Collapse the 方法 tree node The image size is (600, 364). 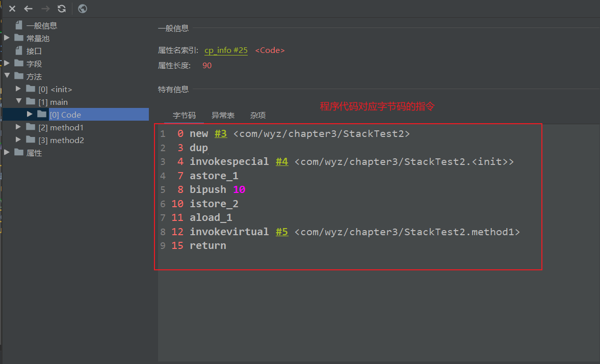[x=7, y=76]
